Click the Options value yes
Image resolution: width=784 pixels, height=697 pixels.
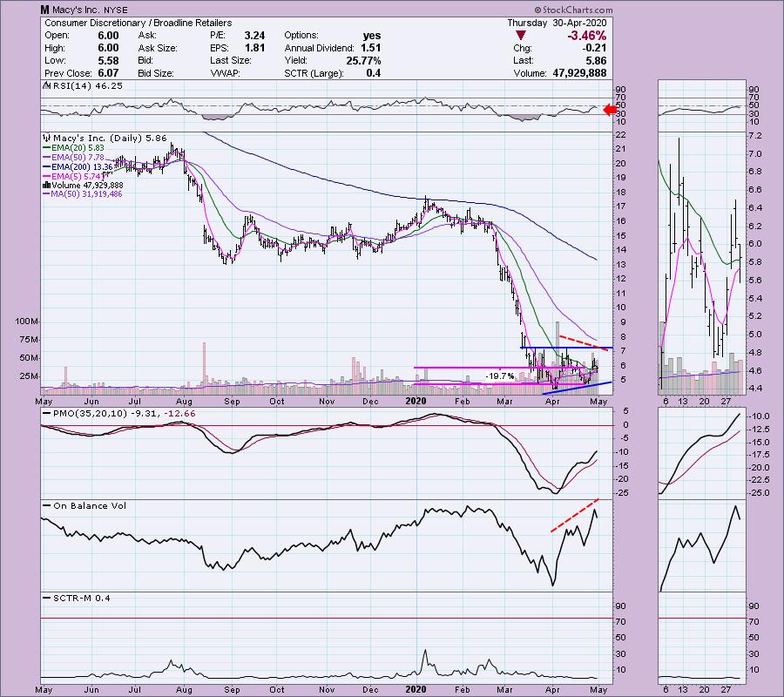pyautogui.click(x=372, y=36)
